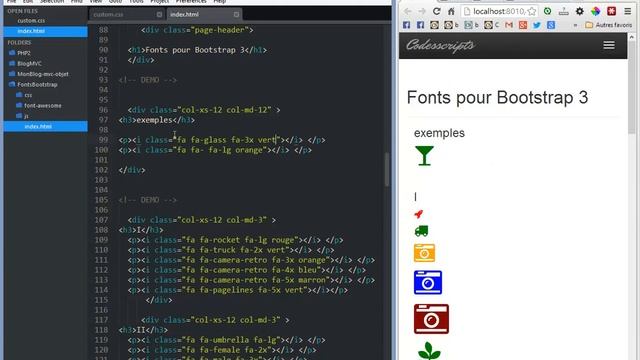The height and width of the screenshot is (360, 640).
Task: Open the Twitter bookmark
Action: click(x=537, y=25)
